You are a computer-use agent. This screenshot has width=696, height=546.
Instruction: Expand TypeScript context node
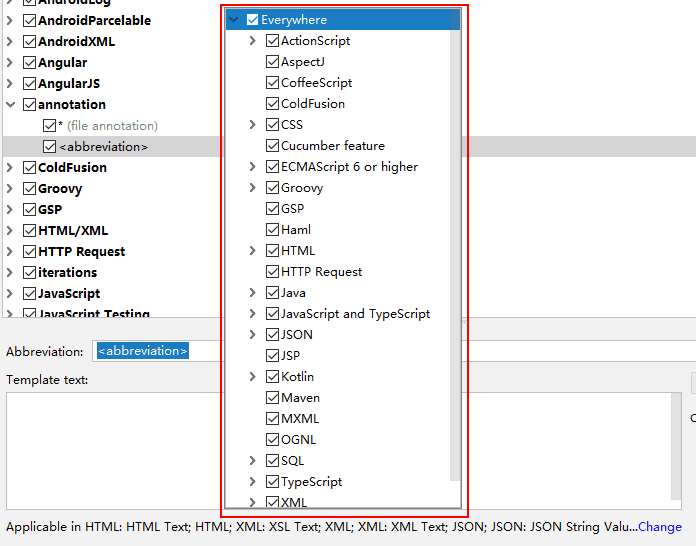click(x=253, y=481)
